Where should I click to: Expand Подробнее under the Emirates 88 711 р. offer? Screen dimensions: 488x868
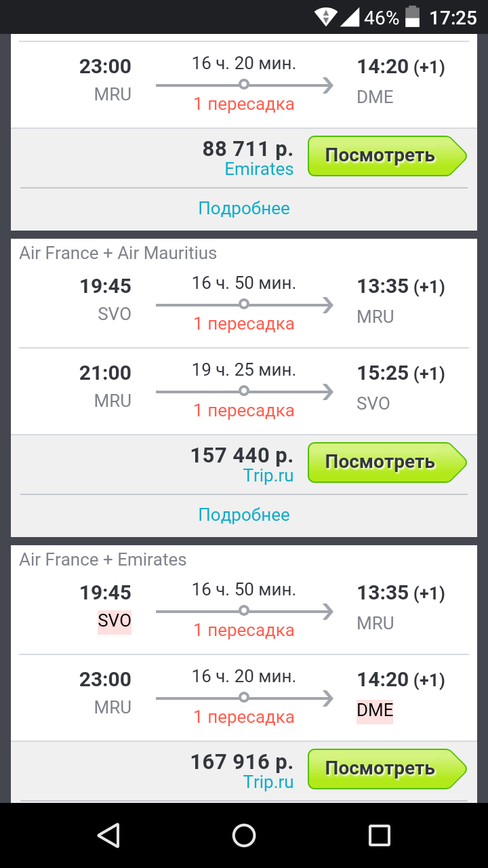244,208
